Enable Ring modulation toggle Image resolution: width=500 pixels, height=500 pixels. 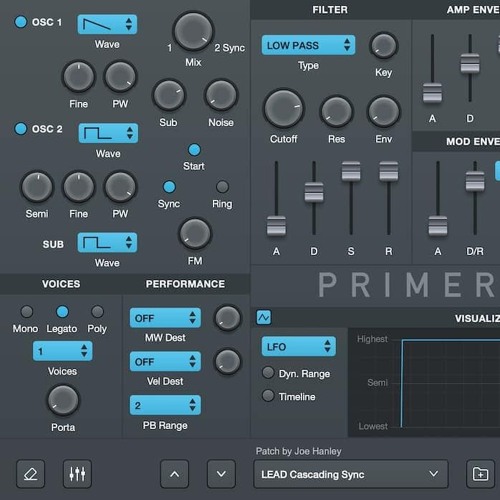[x=222, y=187]
